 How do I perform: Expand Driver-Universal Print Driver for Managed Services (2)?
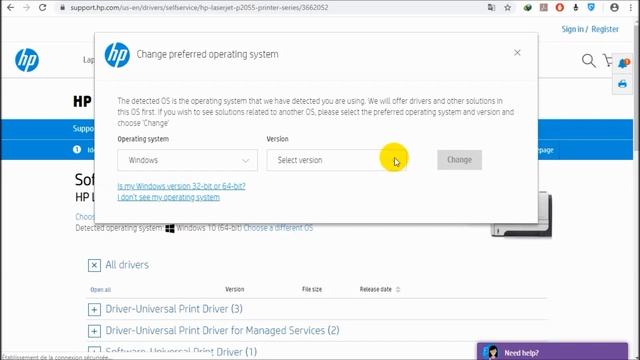coord(94,331)
